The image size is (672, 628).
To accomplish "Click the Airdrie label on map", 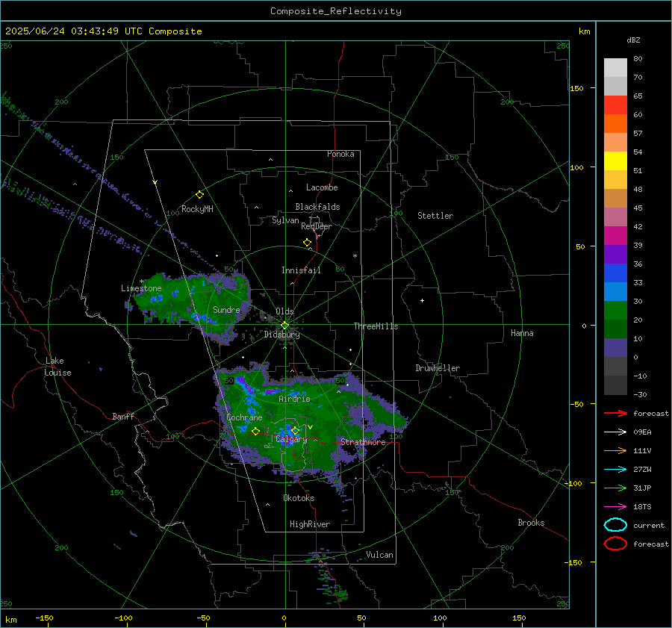I will tap(294, 399).
